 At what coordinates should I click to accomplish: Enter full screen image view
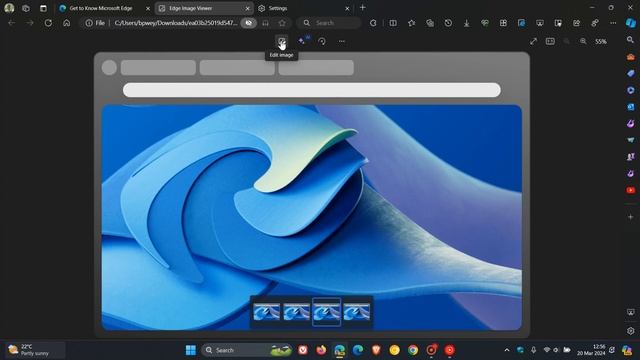pyautogui.click(x=533, y=41)
